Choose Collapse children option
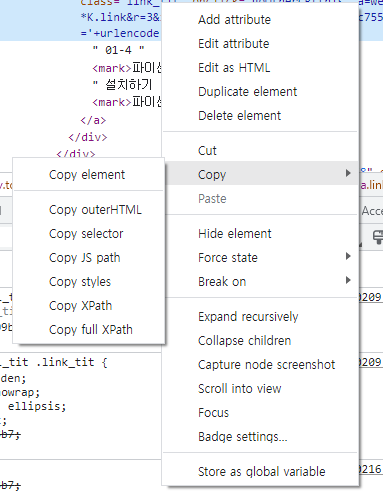Viewport: 383px width, 495px height. pos(260,341)
